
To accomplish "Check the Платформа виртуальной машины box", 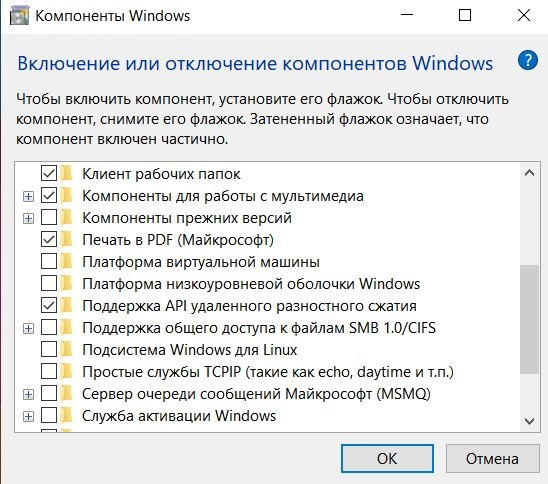I will (49, 261).
